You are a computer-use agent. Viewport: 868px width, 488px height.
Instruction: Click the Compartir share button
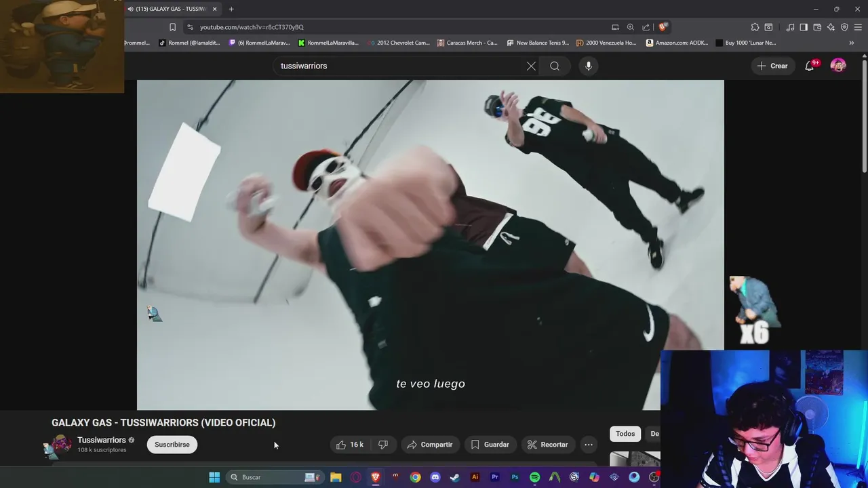coord(429,445)
